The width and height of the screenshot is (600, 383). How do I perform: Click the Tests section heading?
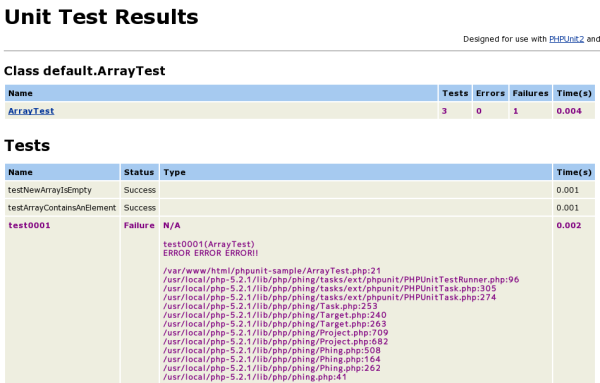click(x=27, y=145)
